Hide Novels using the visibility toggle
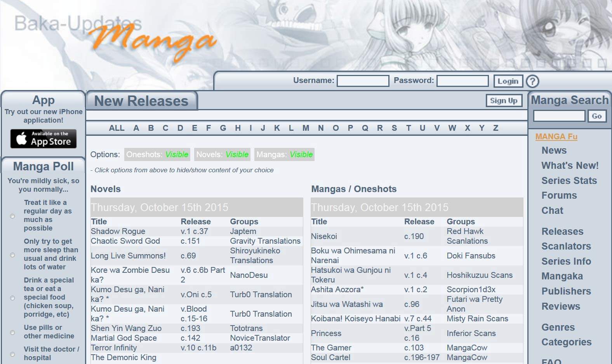 [222, 154]
